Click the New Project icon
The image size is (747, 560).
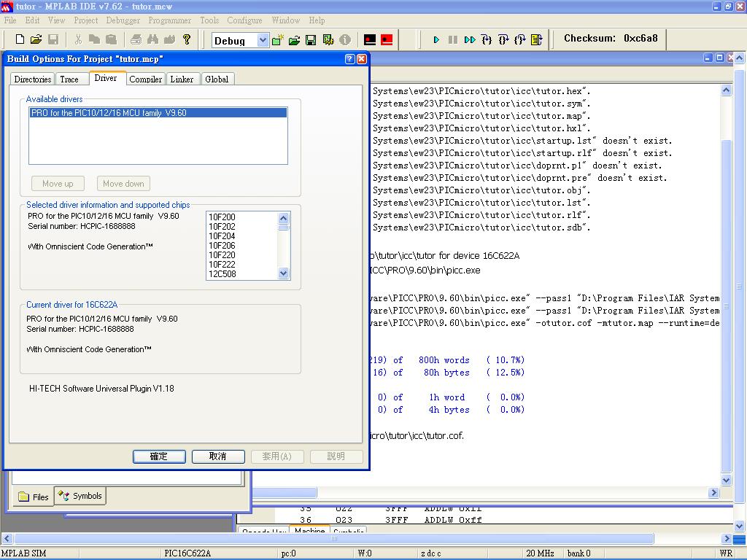coord(278,40)
